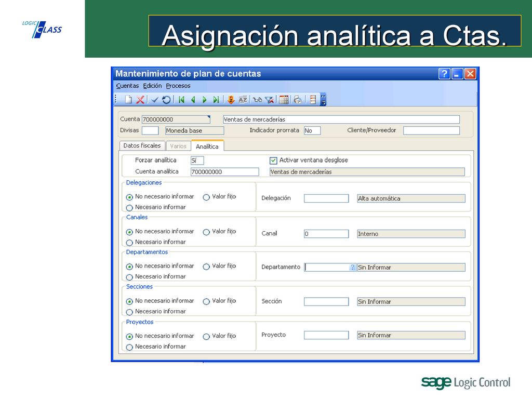Click the circular undo/refresh icon

(x=166, y=99)
